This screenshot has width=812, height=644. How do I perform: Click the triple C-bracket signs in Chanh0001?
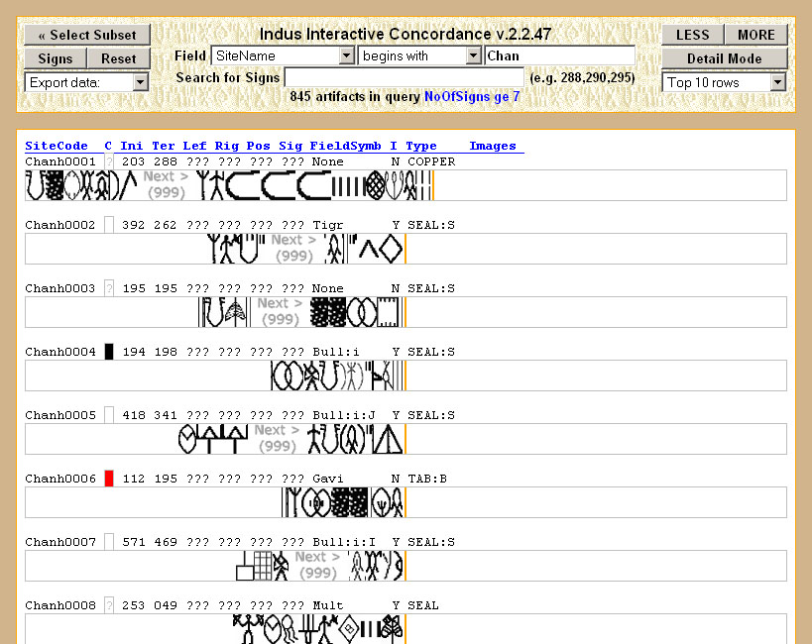pos(279,185)
